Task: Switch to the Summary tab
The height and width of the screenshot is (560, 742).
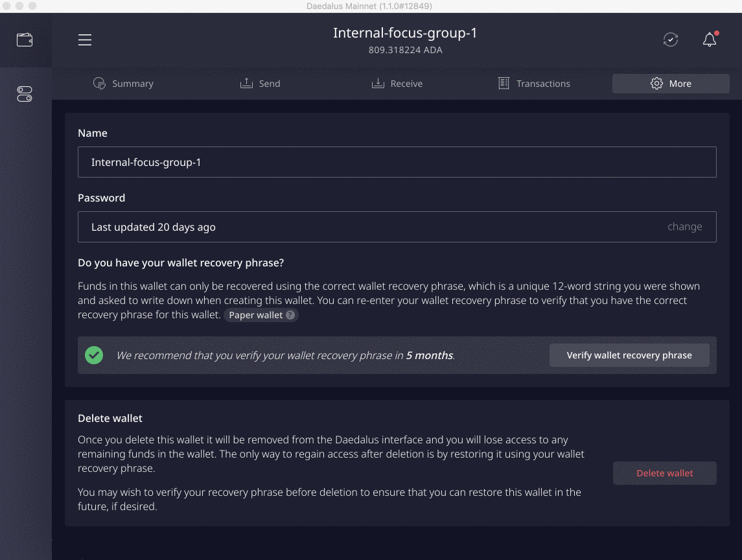Action: 123,84
